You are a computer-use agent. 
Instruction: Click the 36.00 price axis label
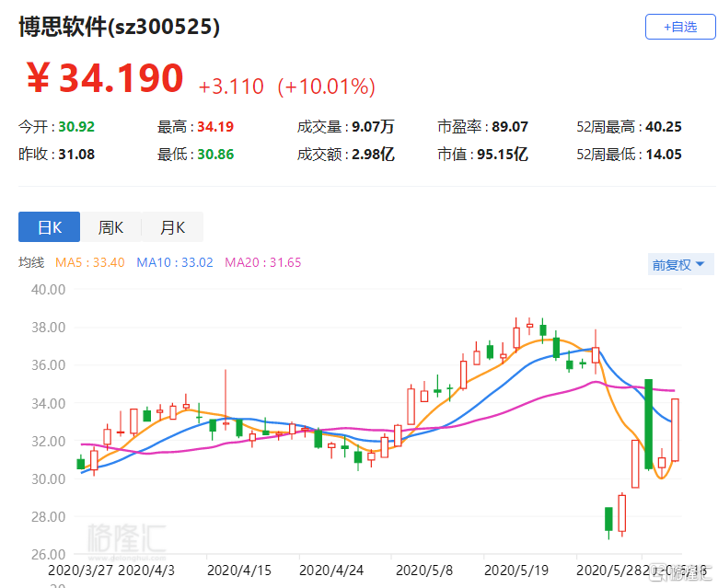coord(48,365)
